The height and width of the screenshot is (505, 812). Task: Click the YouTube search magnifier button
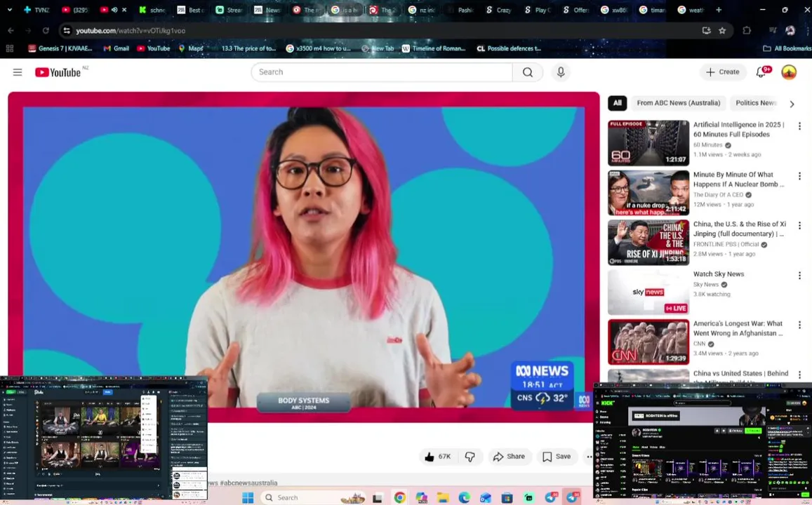[x=528, y=72]
